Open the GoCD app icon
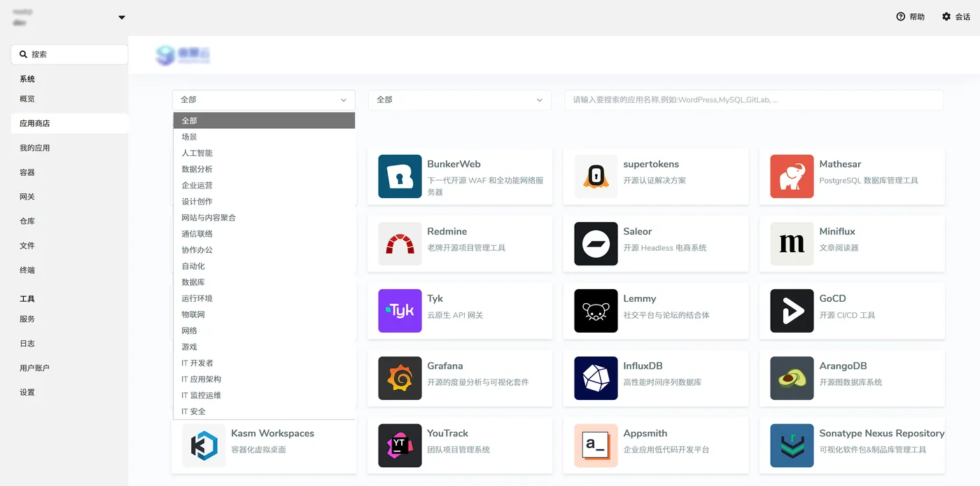980x486 pixels. (792, 311)
